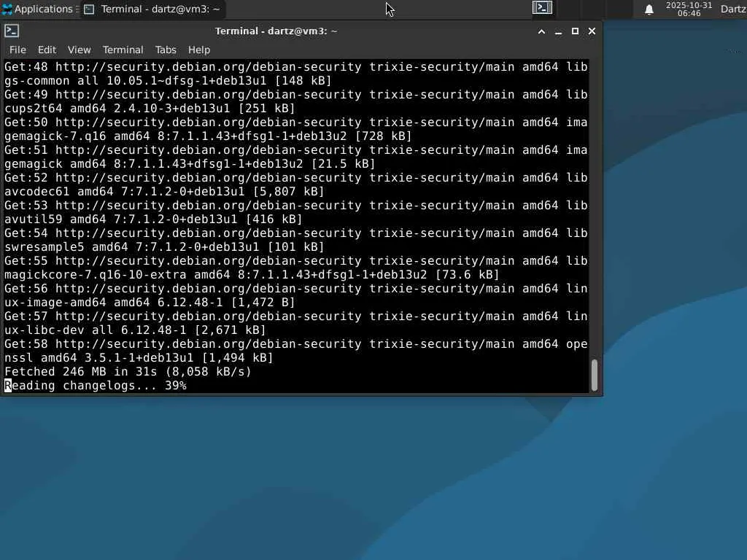747x560 pixels.
Task: Open the Tabs menu
Action: pyautogui.click(x=166, y=50)
